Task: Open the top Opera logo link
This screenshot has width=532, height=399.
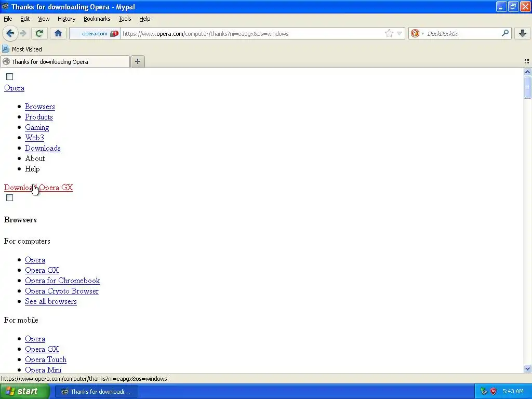Action: click(14, 88)
